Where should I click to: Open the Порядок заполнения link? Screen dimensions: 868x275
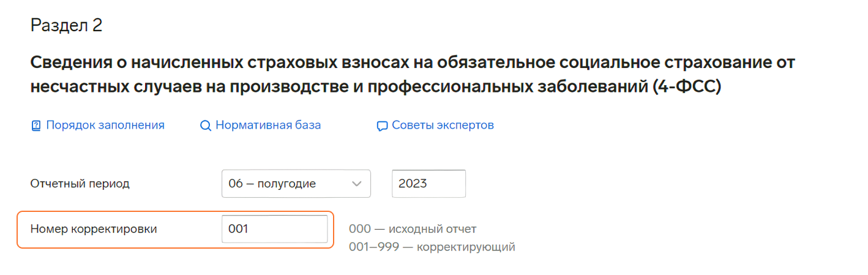pyautogui.click(x=105, y=126)
